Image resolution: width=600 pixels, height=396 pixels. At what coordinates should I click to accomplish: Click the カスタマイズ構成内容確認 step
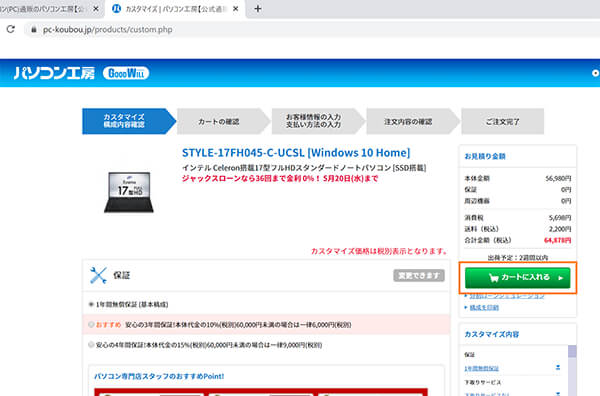click(x=129, y=121)
